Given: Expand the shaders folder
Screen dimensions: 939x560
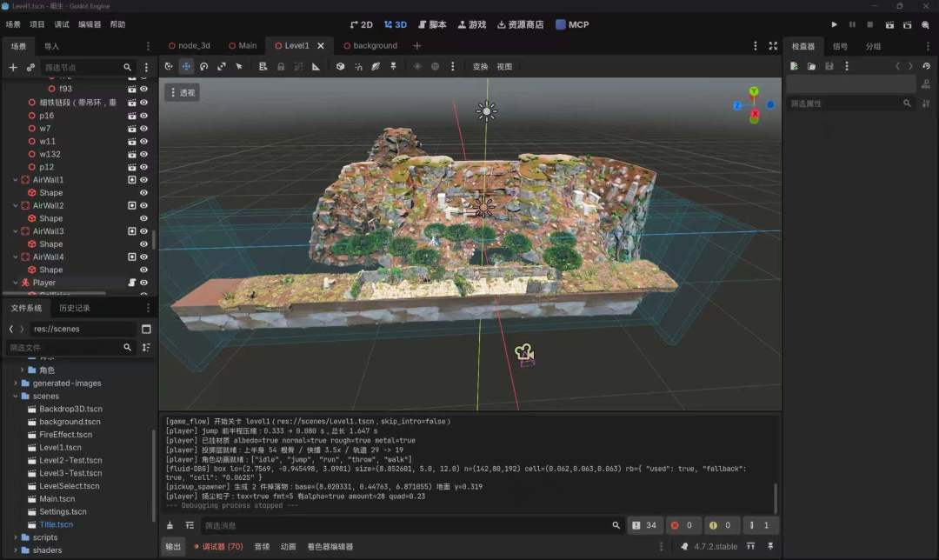Looking at the screenshot, I should 16,550.
